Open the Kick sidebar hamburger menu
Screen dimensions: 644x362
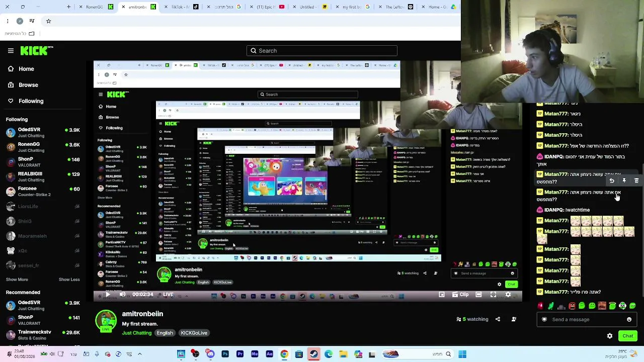(x=11, y=51)
